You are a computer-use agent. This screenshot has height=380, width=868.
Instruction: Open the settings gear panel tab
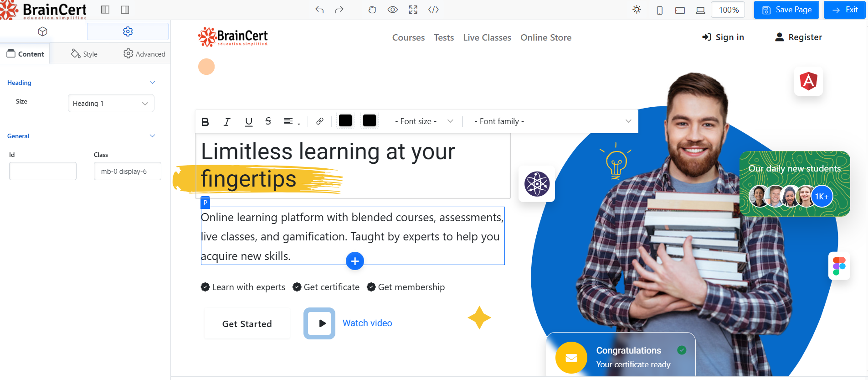[x=128, y=31]
